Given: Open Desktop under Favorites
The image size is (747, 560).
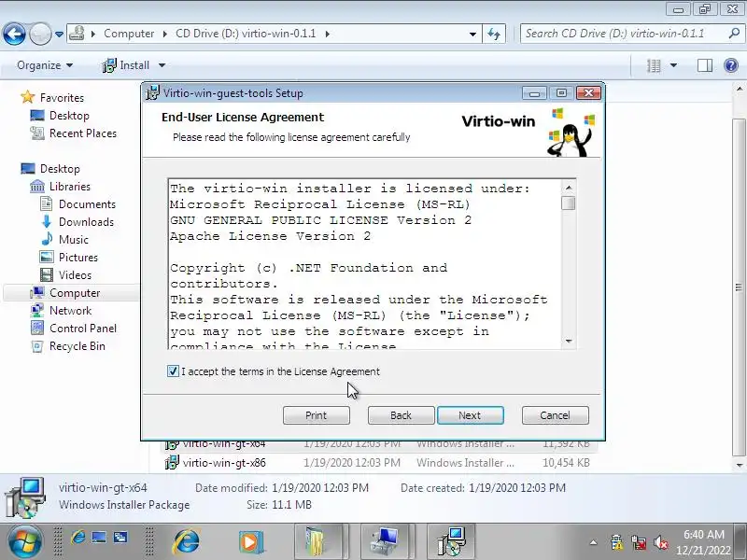Looking at the screenshot, I should [x=69, y=116].
